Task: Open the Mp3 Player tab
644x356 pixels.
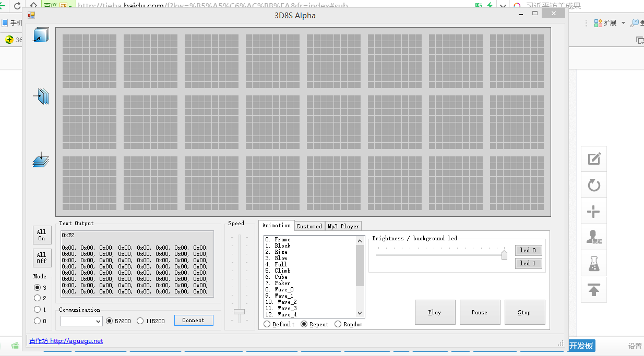Action: [x=343, y=226]
